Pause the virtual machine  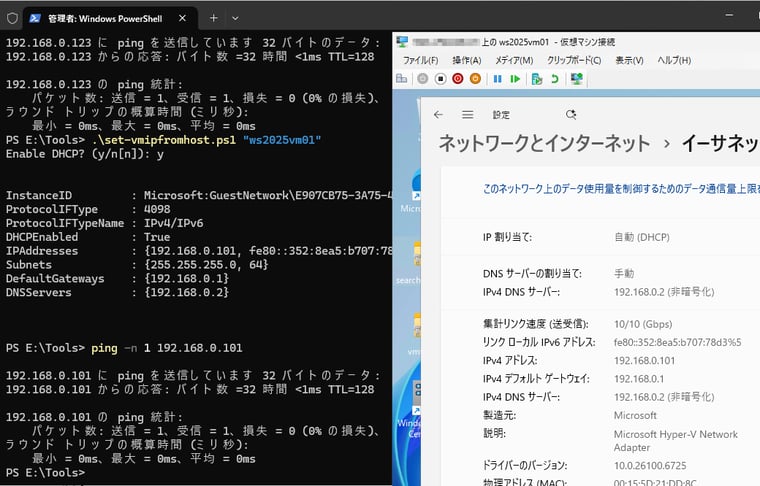click(x=497, y=78)
